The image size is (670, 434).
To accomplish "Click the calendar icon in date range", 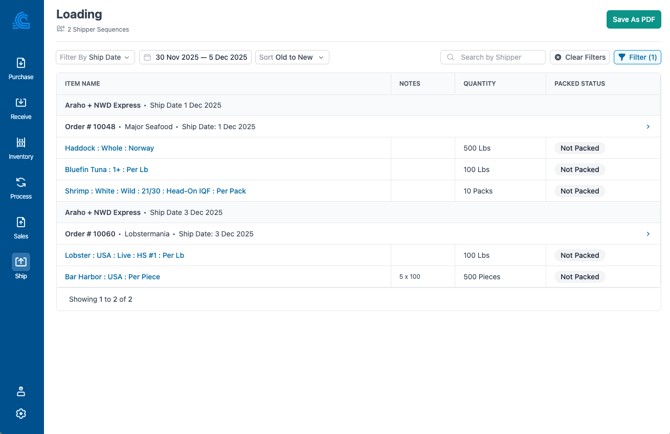I will point(147,57).
